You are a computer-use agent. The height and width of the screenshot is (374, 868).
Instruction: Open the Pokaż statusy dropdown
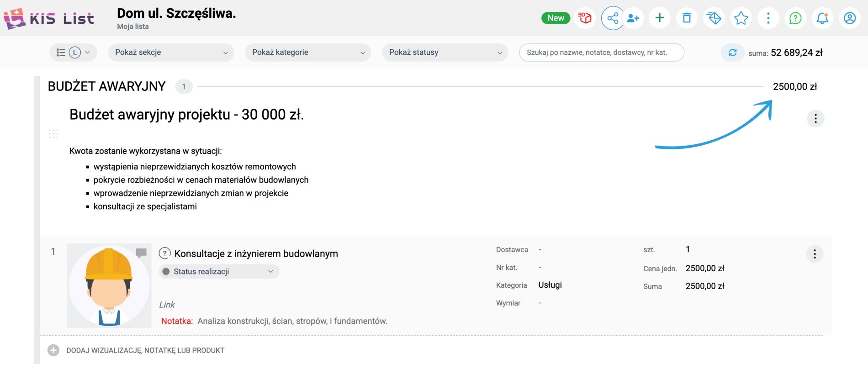(445, 53)
